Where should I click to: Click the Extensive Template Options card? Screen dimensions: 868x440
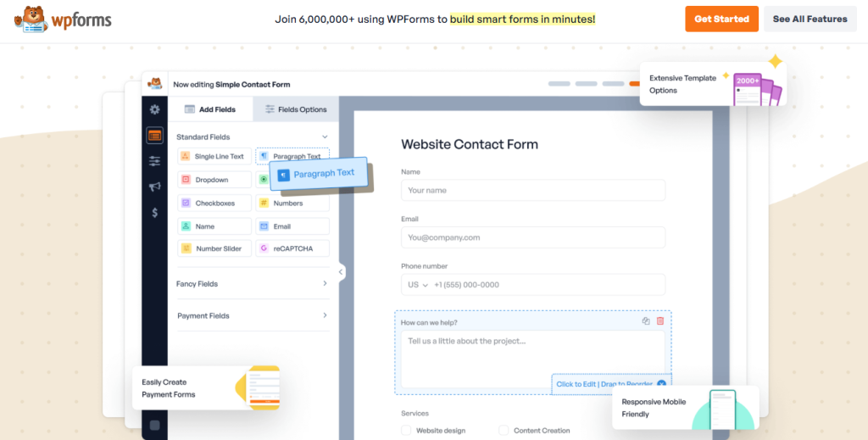click(x=713, y=84)
